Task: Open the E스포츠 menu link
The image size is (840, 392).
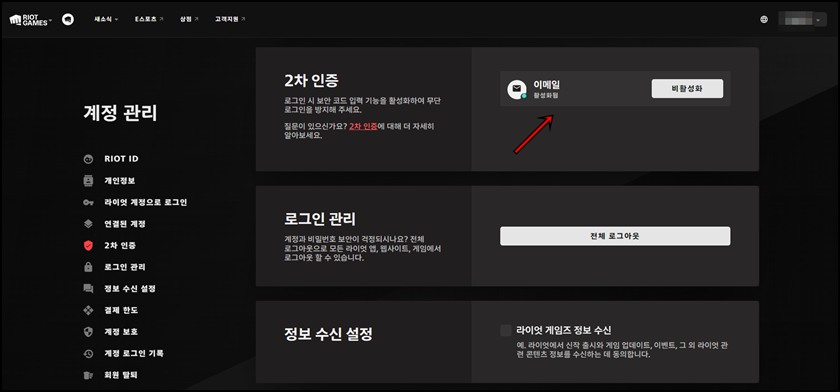Action: point(149,19)
